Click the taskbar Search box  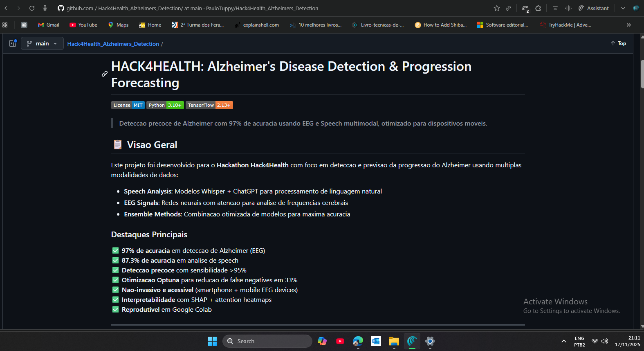click(x=267, y=341)
